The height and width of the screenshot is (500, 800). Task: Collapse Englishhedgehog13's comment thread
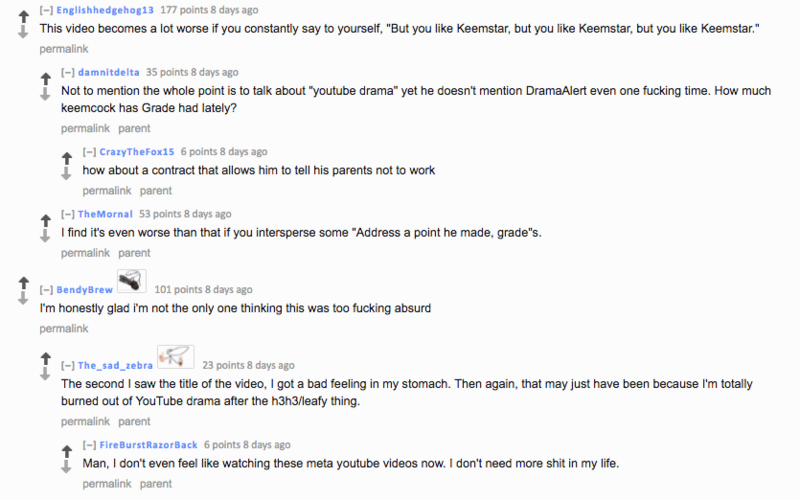click(x=46, y=10)
